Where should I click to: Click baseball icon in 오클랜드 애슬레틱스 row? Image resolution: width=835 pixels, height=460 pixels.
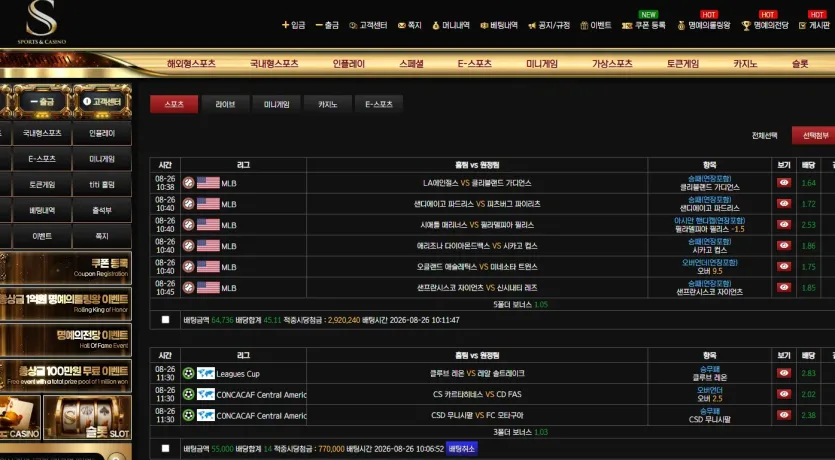189,267
